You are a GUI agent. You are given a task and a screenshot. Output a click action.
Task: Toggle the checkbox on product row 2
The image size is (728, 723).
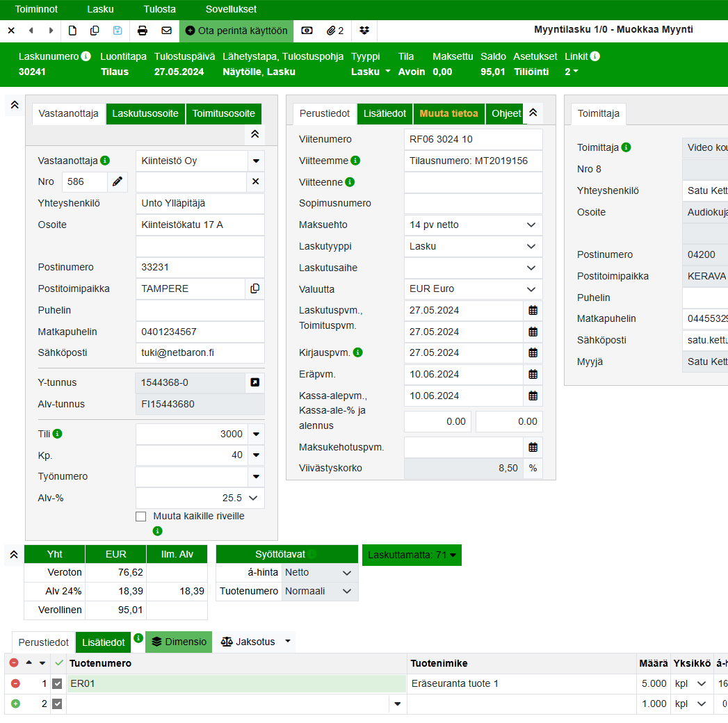[x=57, y=704]
